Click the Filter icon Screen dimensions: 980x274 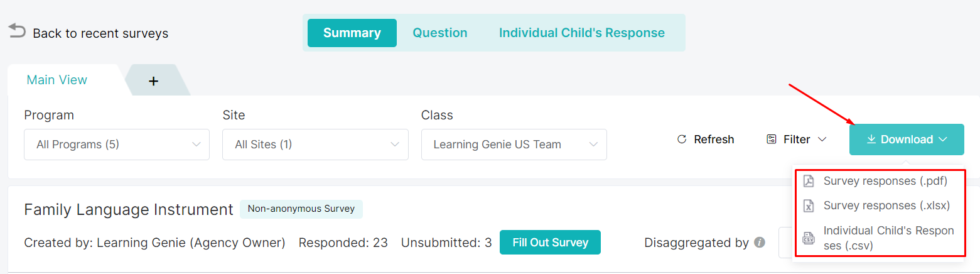[772, 140]
